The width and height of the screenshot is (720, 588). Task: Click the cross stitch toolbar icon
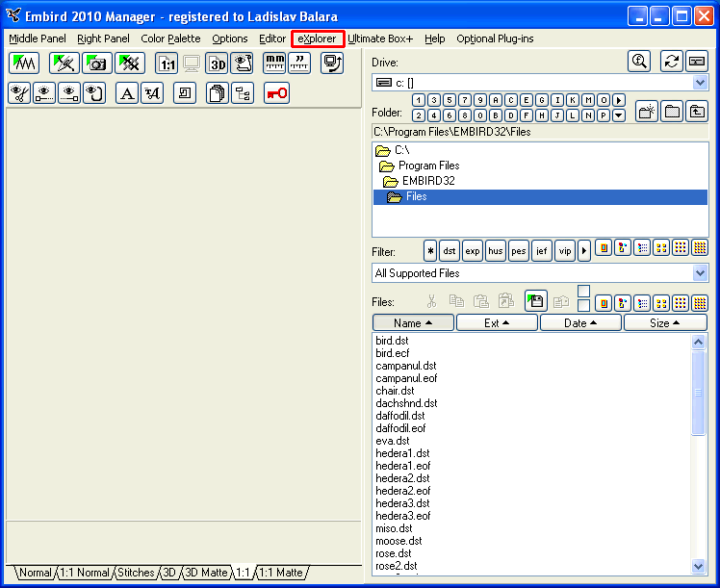click(130, 64)
